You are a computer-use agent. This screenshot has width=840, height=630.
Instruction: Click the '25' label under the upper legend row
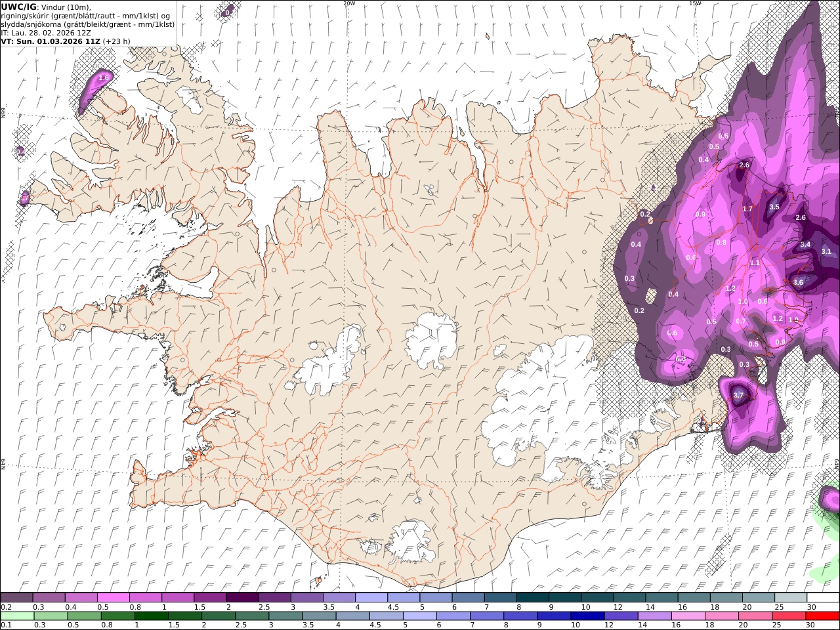(x=779, y=607)
